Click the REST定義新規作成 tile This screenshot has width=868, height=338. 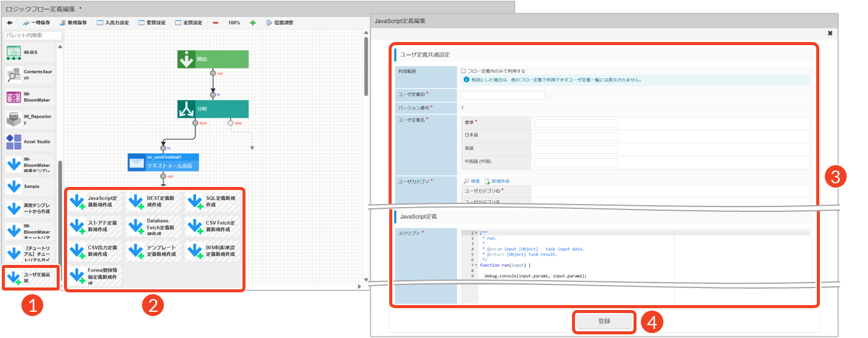[153, 202]
